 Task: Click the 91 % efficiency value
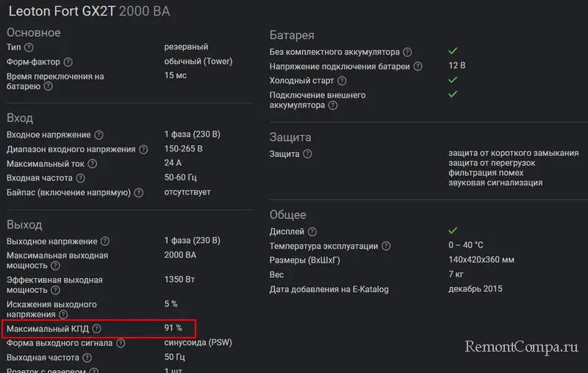point(173,328)
